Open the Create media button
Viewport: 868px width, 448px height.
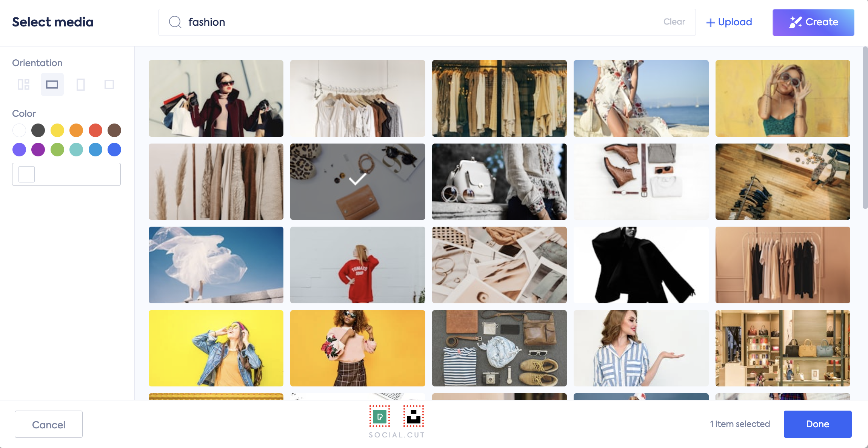coord(813,22)
